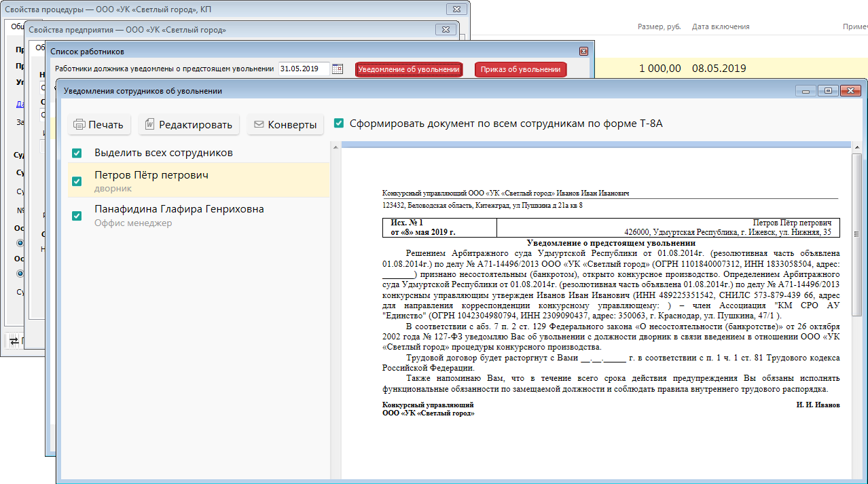Close the Свойства предприятия window
The image size is (868, 484).
446,30
